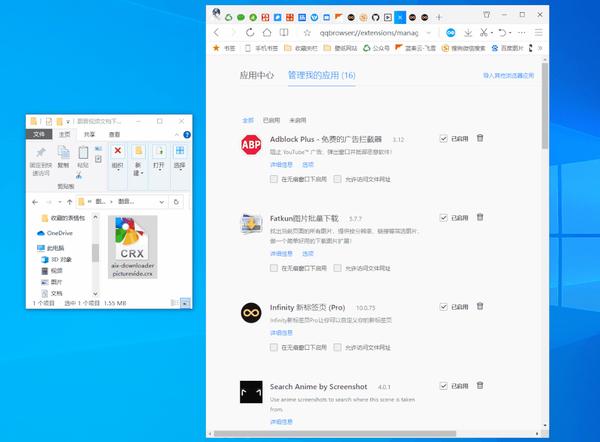This screenshot has width=600, height=442.
Task: Click the Infinity extension toolbar icon
Action: pyautogui.click(x=451, y=33)
